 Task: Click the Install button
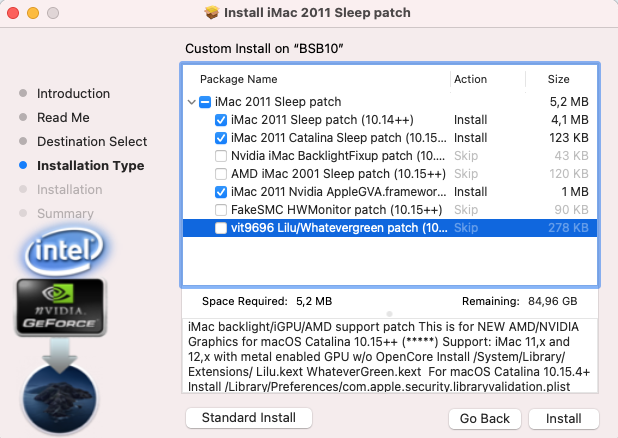(x=564, y=417)
